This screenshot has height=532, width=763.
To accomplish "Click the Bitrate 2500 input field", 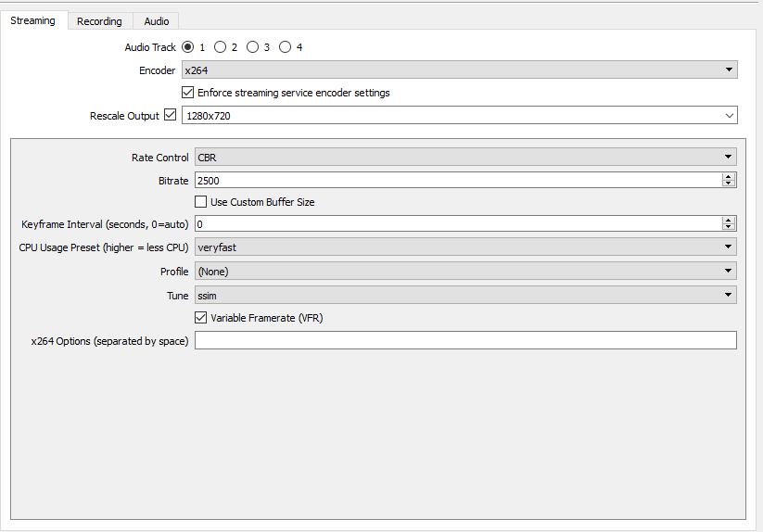I will click(458, 181).
